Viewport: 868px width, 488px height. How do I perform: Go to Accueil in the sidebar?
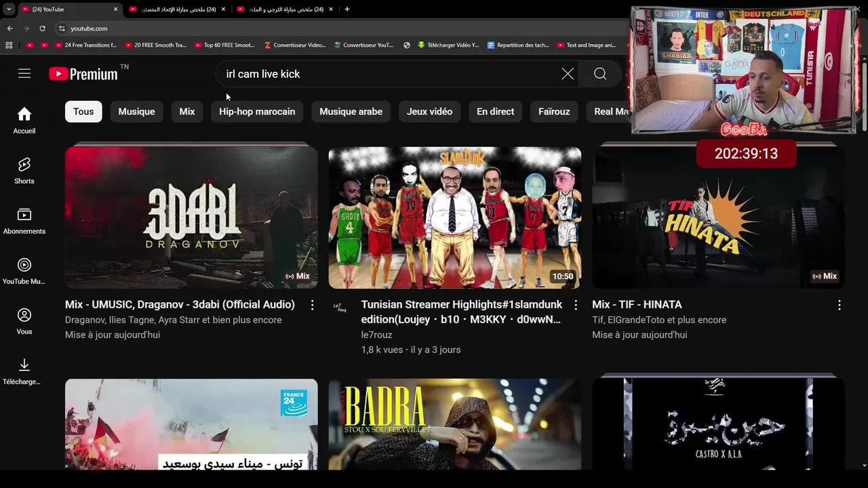point(24,121)
